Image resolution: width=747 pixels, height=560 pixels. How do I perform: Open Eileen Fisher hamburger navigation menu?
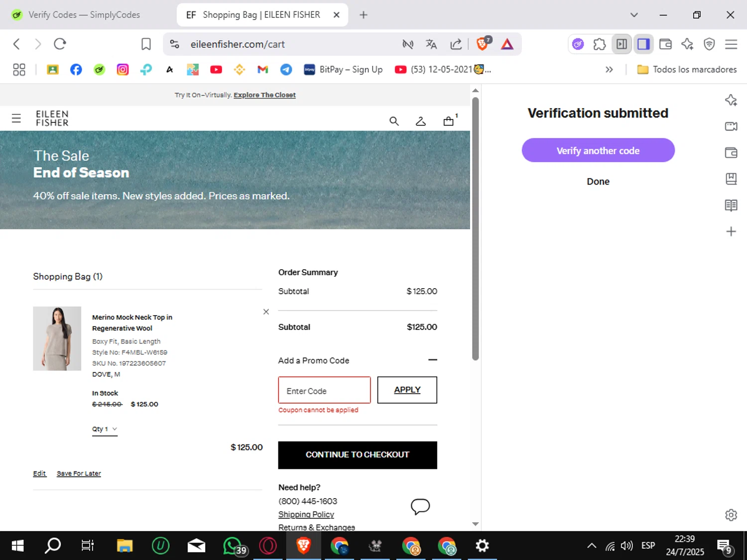(16, 118)
